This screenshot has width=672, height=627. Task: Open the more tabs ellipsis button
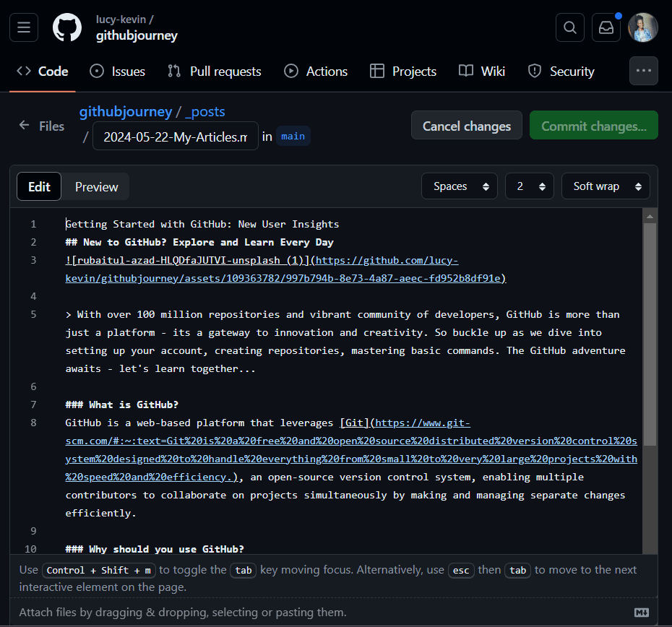[x=643, y=71]
